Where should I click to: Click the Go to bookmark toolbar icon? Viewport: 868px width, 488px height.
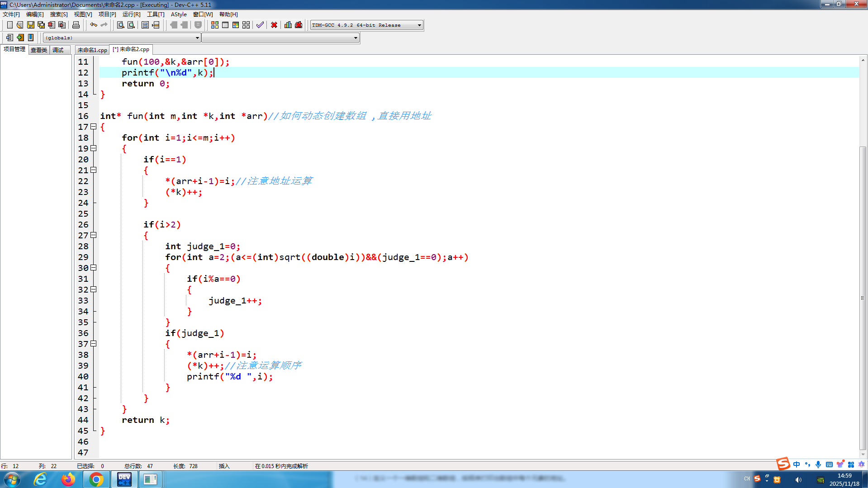pyautogui.click(x=30, y=38)
